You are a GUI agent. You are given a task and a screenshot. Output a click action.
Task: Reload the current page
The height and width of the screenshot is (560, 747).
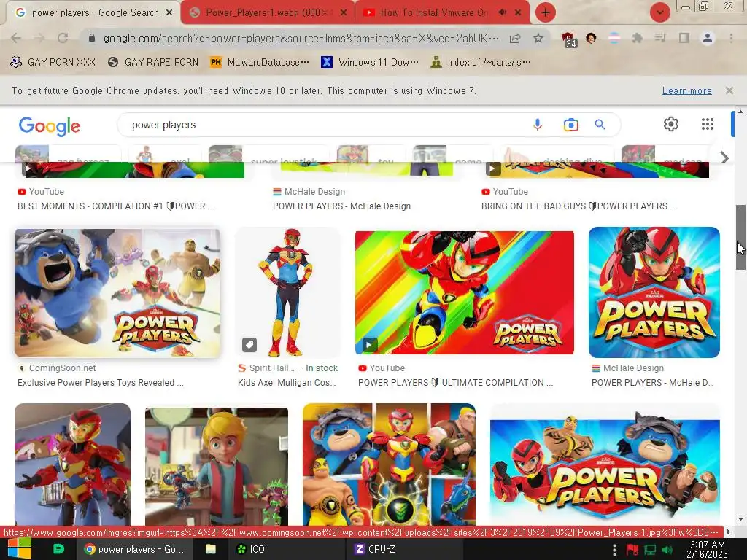click(63, 38)
